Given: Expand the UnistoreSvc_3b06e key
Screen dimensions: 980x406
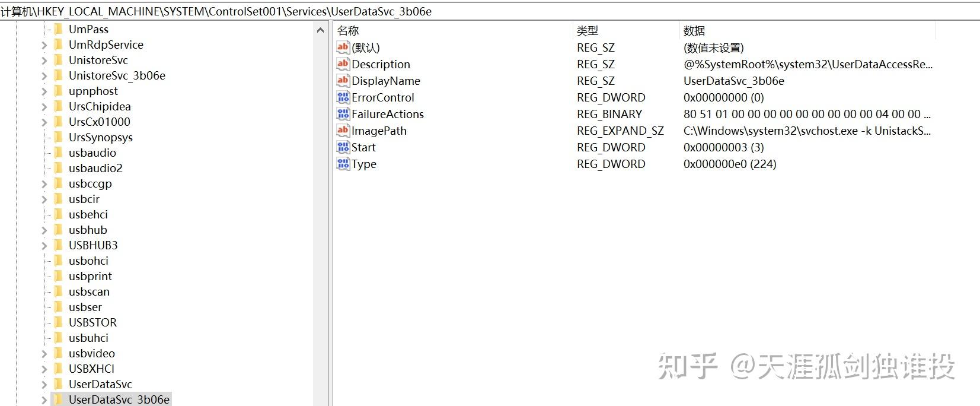Looking at the screenshot, I should tap(44, 75).
